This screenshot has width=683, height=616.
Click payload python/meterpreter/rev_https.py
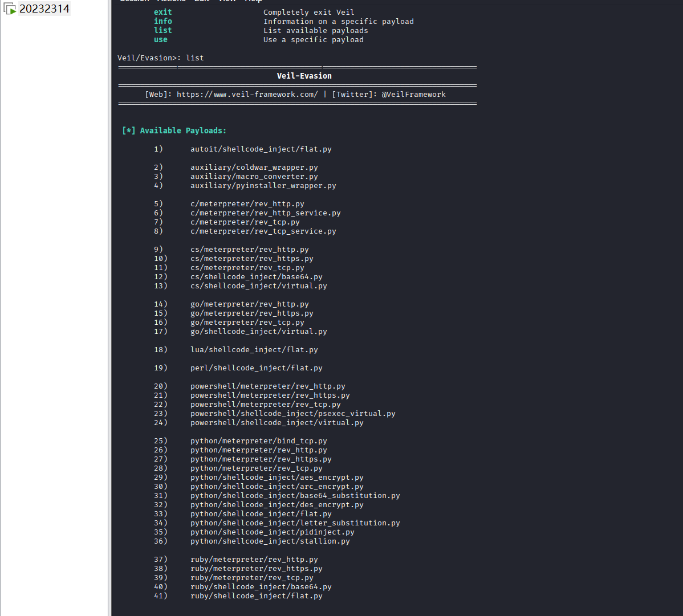coord(261,459)
